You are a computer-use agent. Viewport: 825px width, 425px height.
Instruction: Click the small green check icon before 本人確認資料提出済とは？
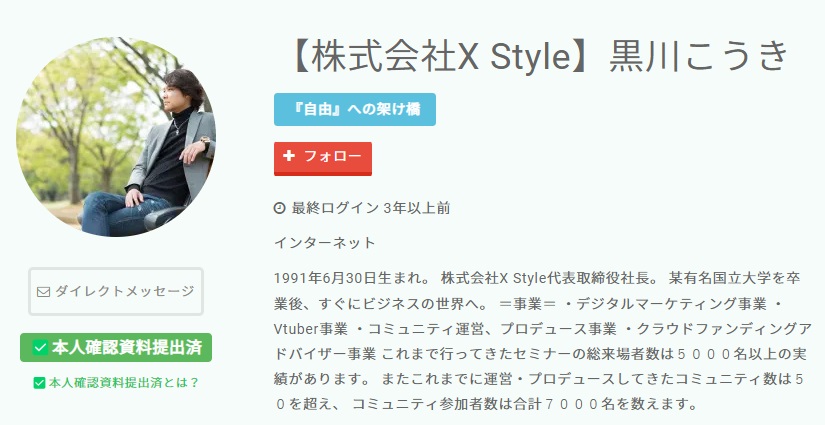tap(39, 382)
